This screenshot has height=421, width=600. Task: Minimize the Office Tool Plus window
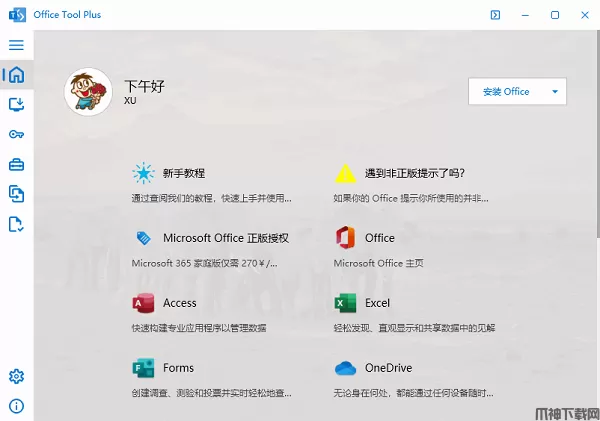tap(525, 15)
